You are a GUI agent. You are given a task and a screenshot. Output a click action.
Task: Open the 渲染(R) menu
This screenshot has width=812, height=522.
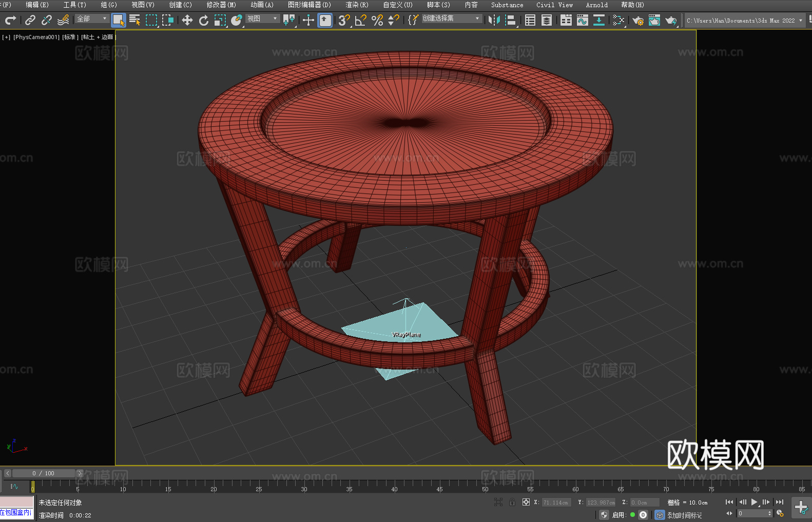[357, 5]
